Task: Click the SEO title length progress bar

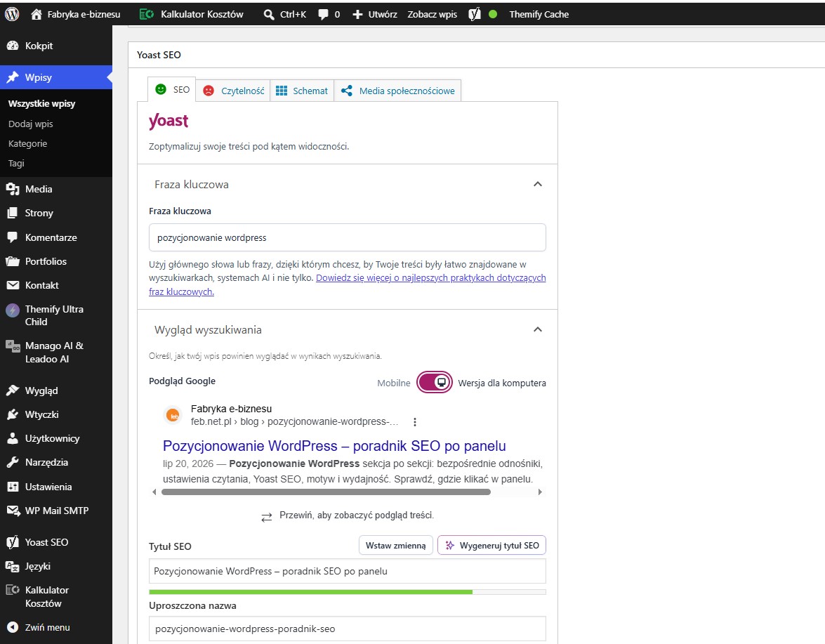Action: pos(348,592)
